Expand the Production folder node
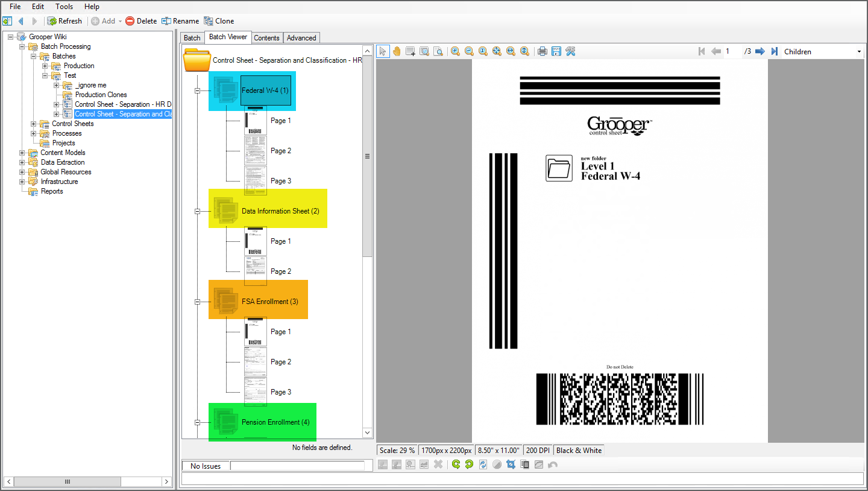The width and height of the screenshot is (868, 491). tap(45, 66)
